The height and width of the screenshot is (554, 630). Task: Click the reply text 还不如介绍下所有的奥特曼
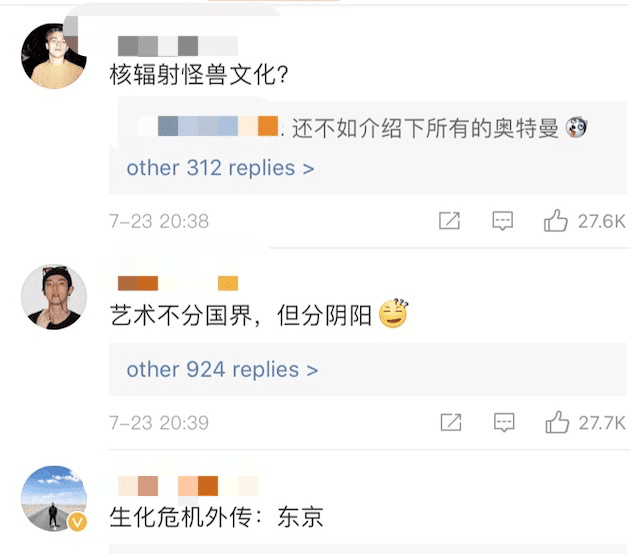[425, 128]
